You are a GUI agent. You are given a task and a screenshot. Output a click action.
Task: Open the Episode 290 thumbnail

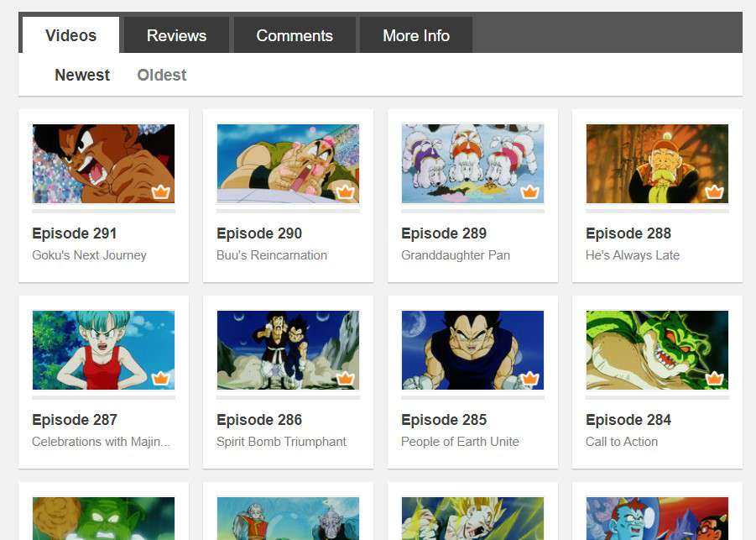289,164
